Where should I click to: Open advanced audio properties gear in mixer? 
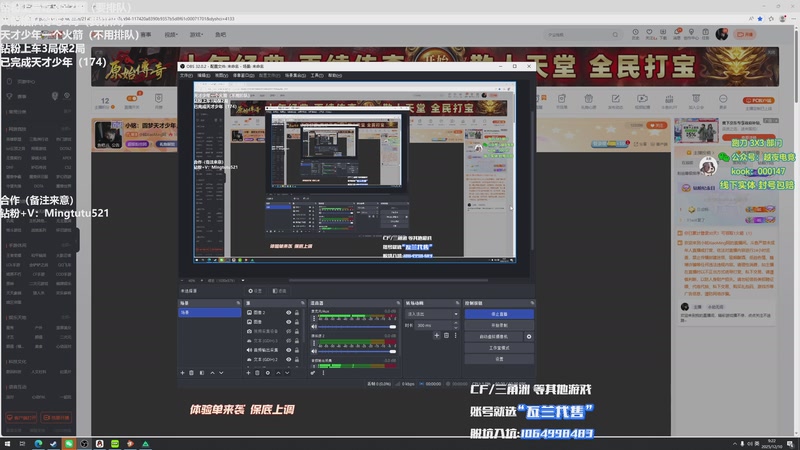pyautogui.click(x=313, y=373)
